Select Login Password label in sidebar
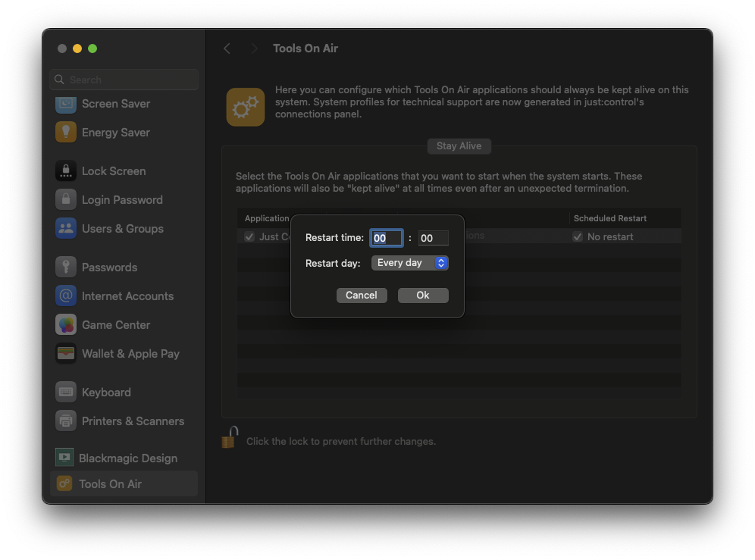 122,200
